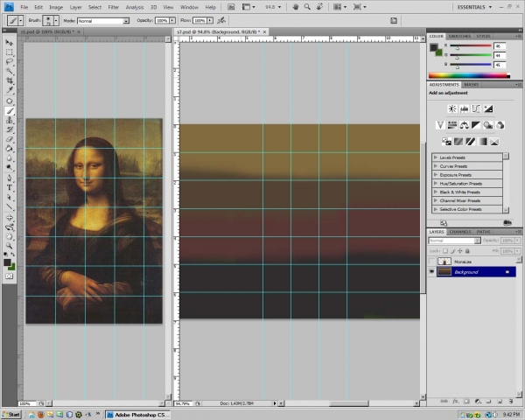Screen dimensions: 525x420
Task: Select the Pen tool
Action: (x=10, y=178)
